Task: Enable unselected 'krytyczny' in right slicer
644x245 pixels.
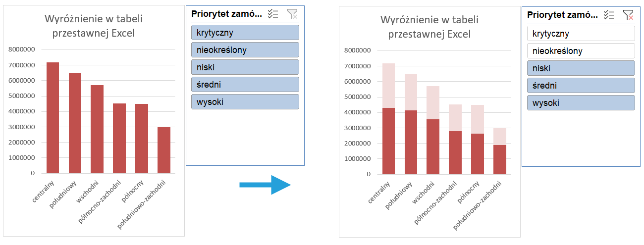Action: click(581, 34)
